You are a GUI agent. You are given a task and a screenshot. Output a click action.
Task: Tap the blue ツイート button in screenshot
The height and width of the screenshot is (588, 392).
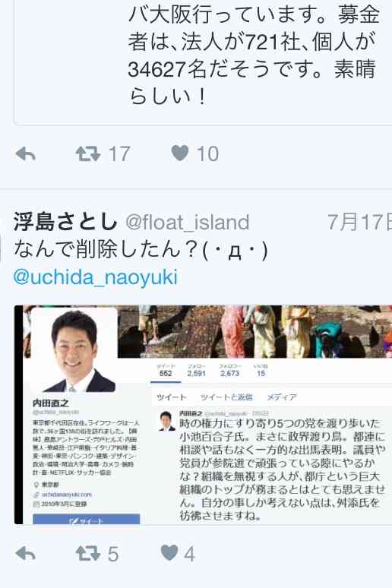[x=87, y=519]
